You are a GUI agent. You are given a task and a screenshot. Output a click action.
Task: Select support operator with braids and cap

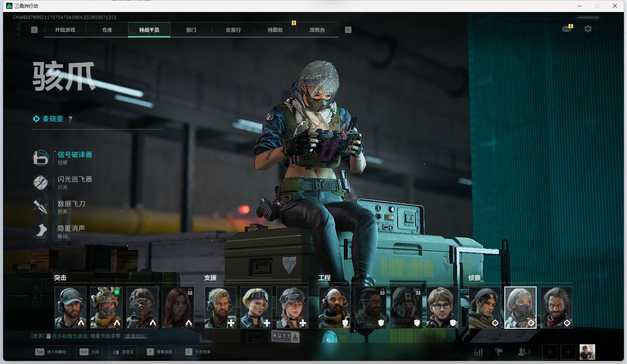tap(292, 308)
